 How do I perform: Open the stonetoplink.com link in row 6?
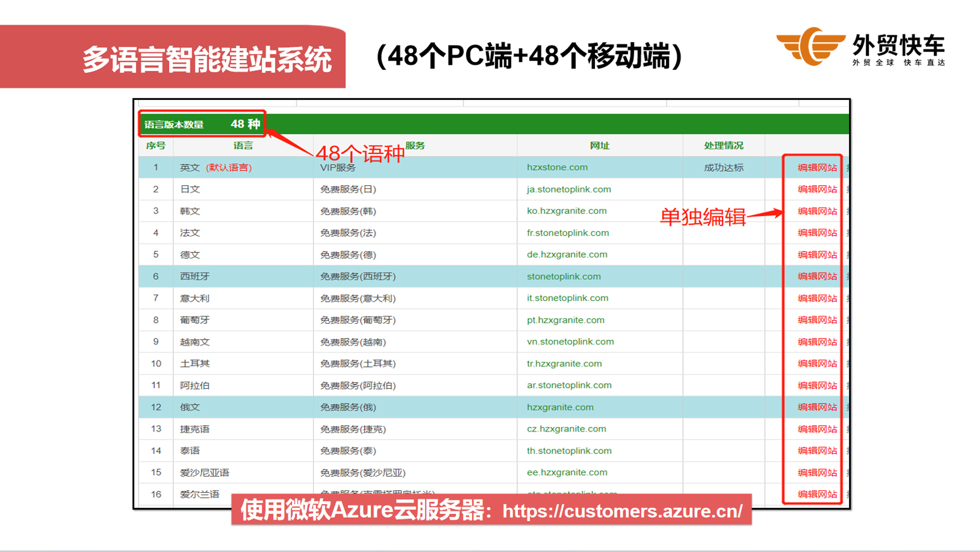coord(563,276)
